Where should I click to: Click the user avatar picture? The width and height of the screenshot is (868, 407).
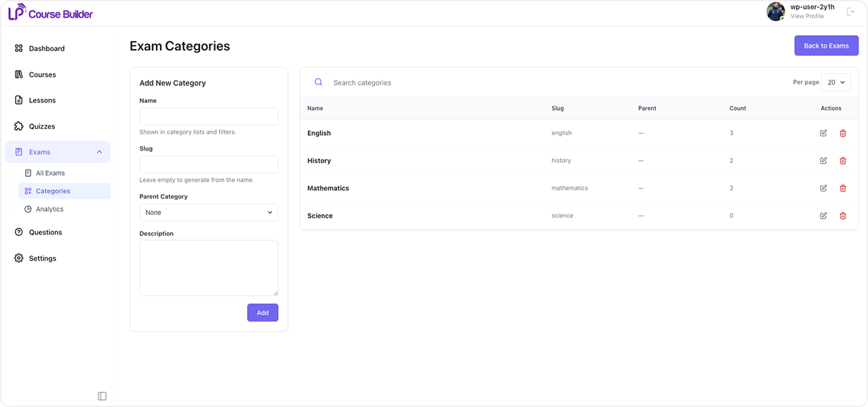776,12
